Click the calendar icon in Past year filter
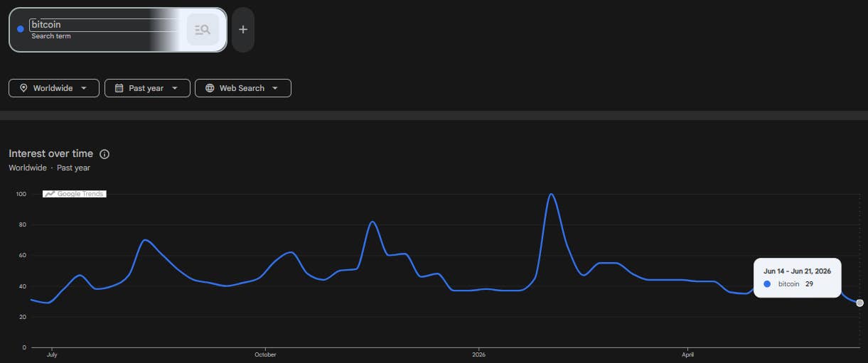Viewport: 868px width, 363px height. (x=119, y=88)
